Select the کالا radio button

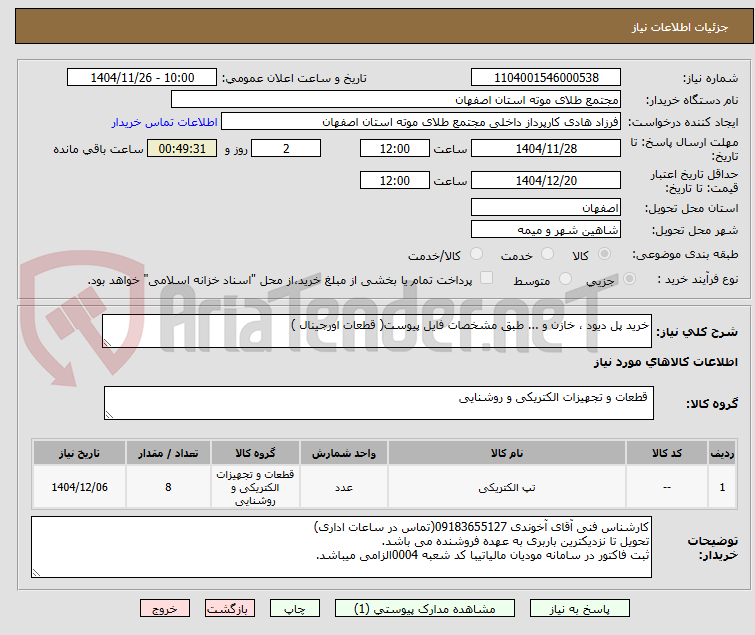[x=604, y=254]
